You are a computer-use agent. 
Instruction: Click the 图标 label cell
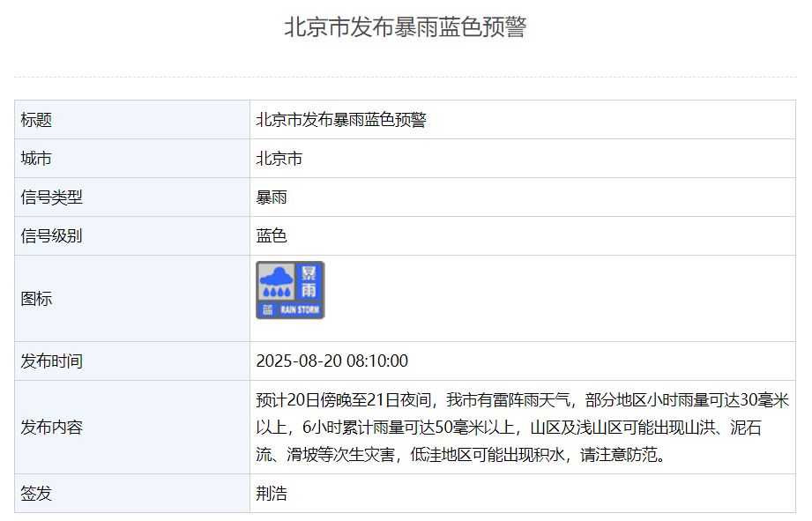[x=31, y=299]
